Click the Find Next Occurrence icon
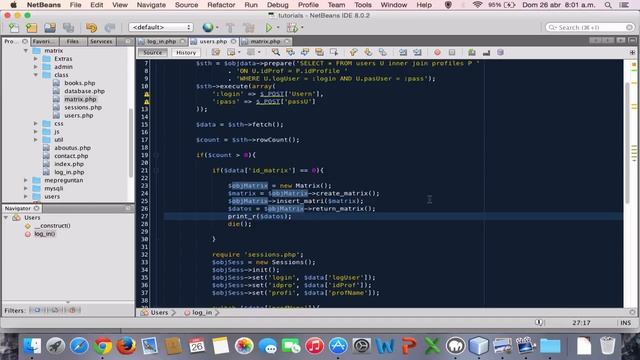The height and width of the screenshot is (360, 640). [305, 52]
